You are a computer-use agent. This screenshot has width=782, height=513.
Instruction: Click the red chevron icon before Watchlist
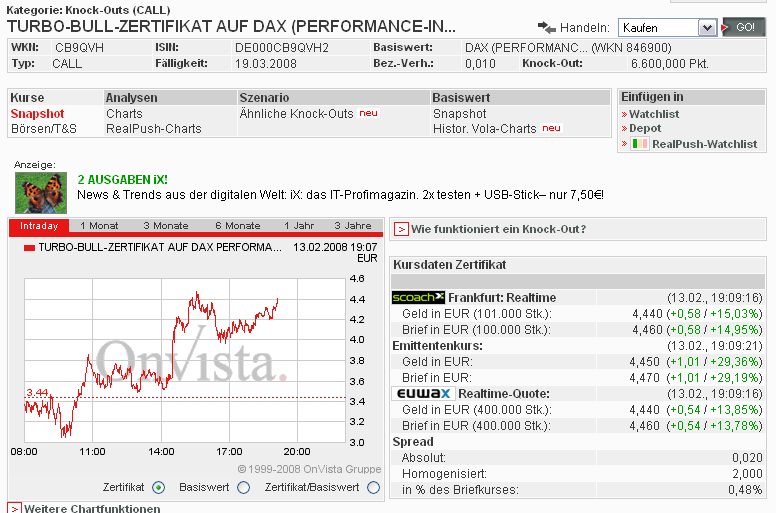click(624, 115)
